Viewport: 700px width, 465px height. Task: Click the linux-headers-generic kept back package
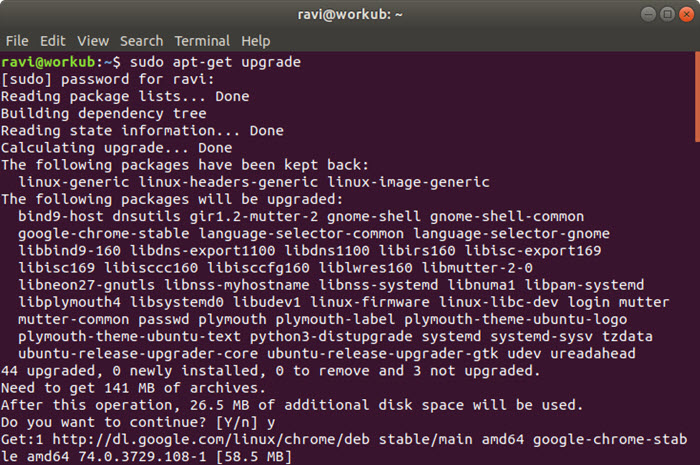click(228, 182)
